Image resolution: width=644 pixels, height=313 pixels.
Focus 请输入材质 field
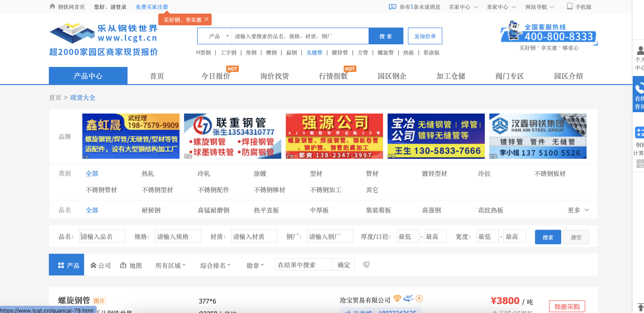(x=254, y=236)
